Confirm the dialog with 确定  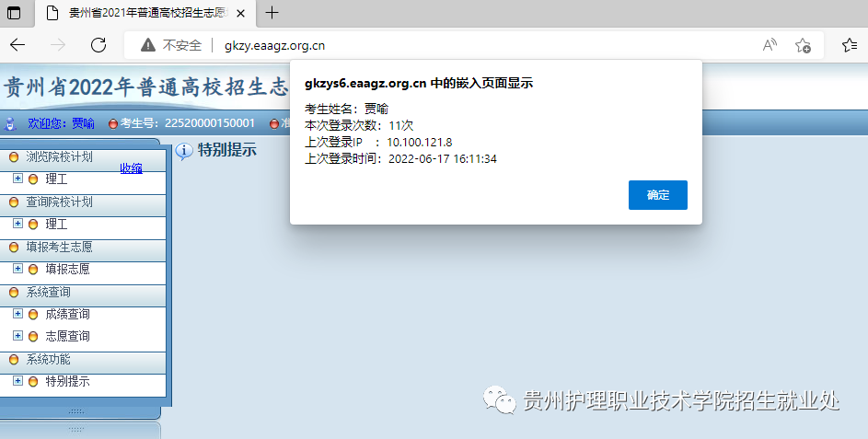[x=657, y=195]
